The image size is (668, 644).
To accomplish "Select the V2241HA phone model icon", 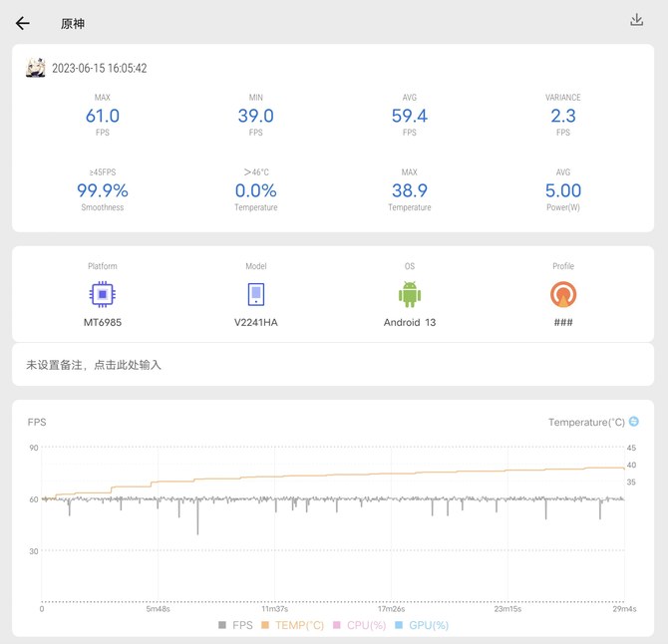I will [256, 294].
